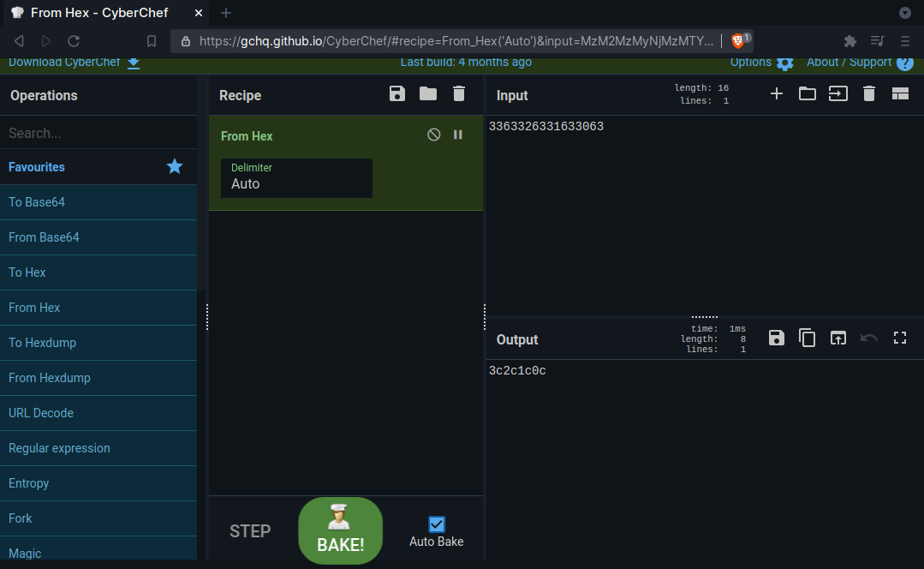View the site lock security icon
The image size is (924, 569).
pyautogui.click(x=186, y=40)
